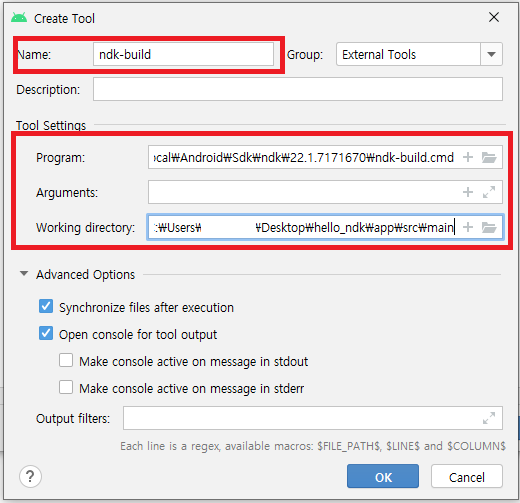The image size is (520, 503).
Task: Confirm the tool with the OK button
Action: pyautogui.click(x=383, y=476)
